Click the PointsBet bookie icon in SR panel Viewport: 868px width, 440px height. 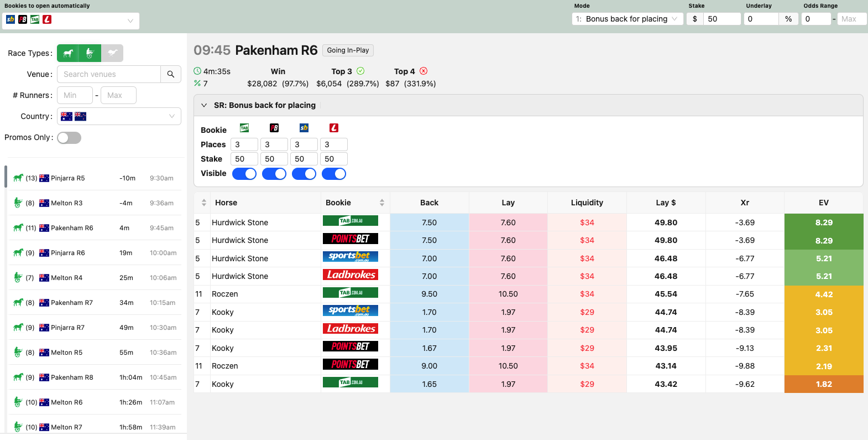pyautogui.click(x=274, y=128)
